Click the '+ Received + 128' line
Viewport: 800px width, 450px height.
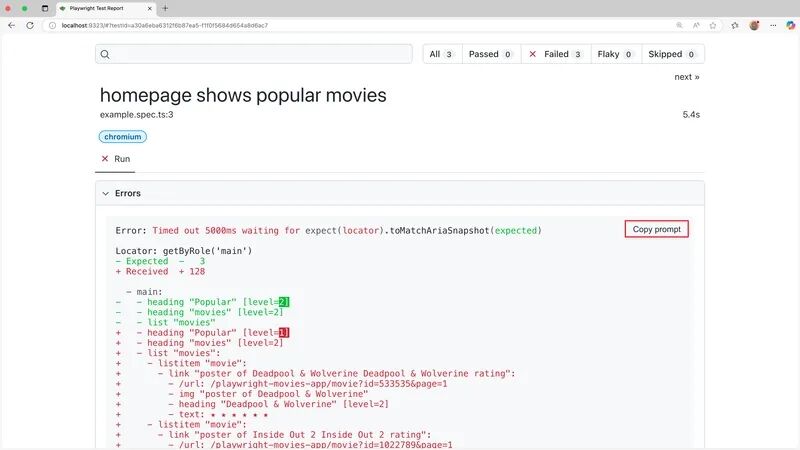[160, 271]
